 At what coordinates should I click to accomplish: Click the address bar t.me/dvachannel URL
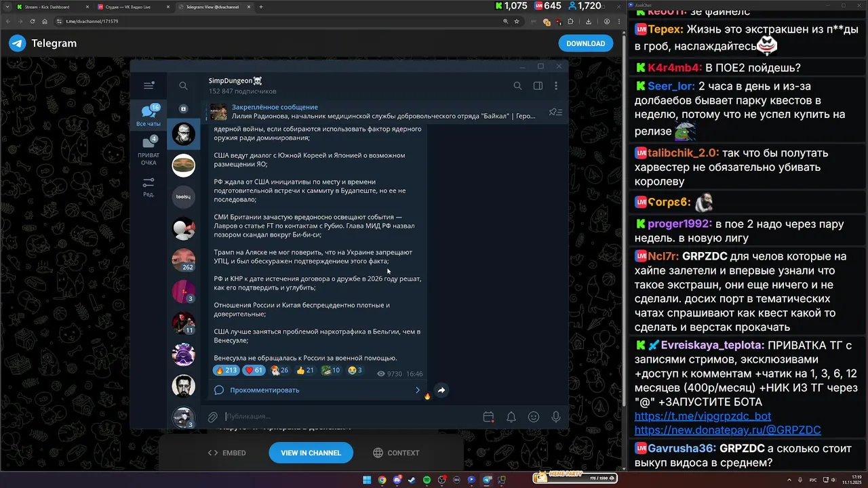92,21
